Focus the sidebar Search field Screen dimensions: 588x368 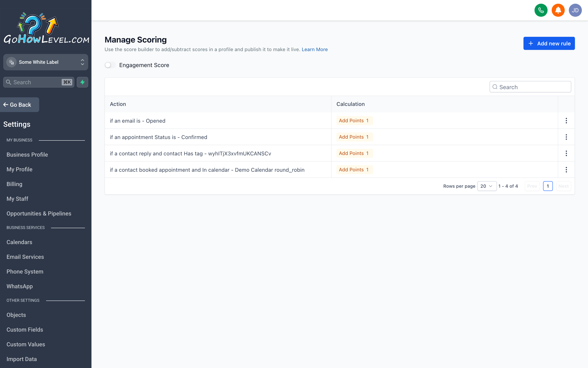point(39,82)
